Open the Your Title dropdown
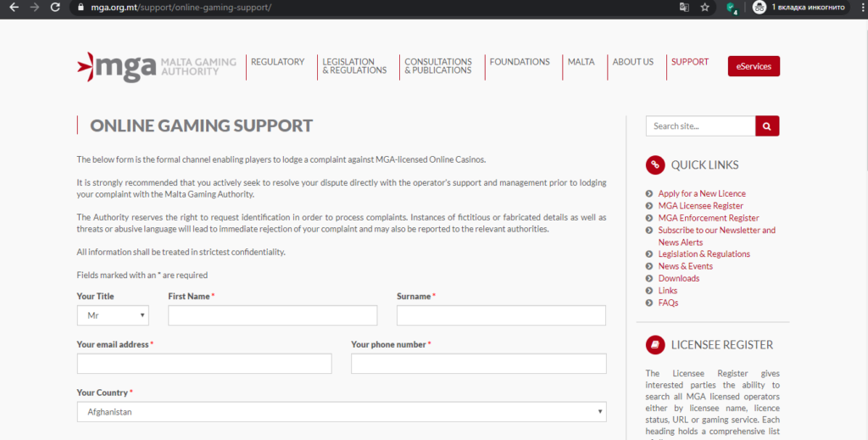This screenshot has width=868, height=440. [113, 316]
